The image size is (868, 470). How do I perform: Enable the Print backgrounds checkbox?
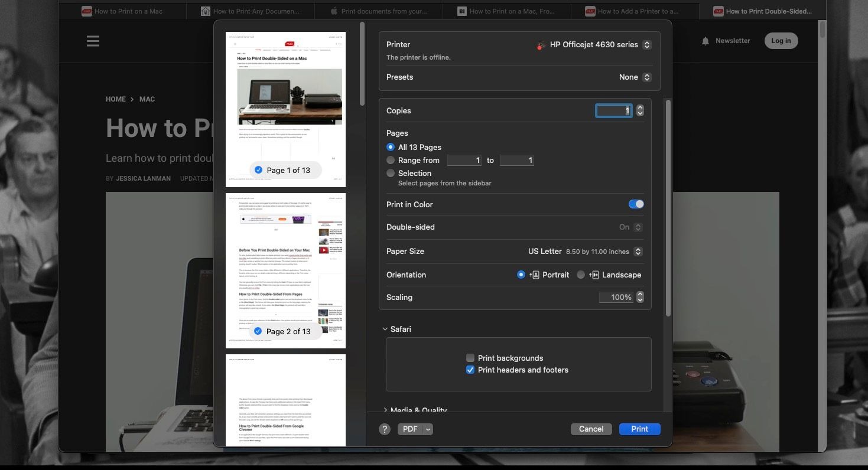[470, 358]
